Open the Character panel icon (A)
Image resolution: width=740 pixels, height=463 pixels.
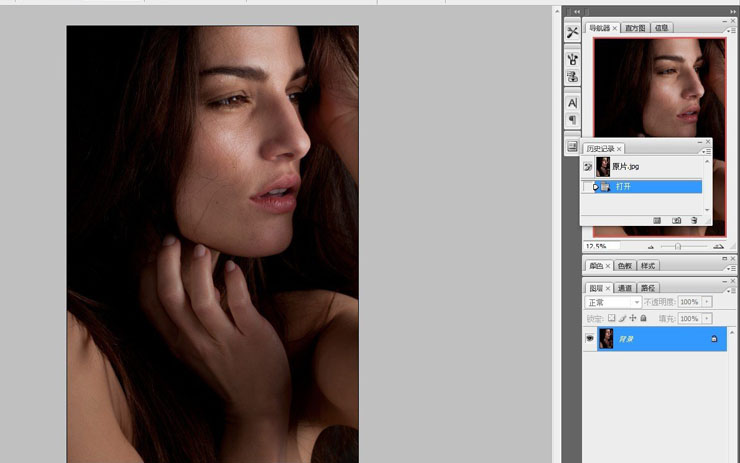coord(572,103)
